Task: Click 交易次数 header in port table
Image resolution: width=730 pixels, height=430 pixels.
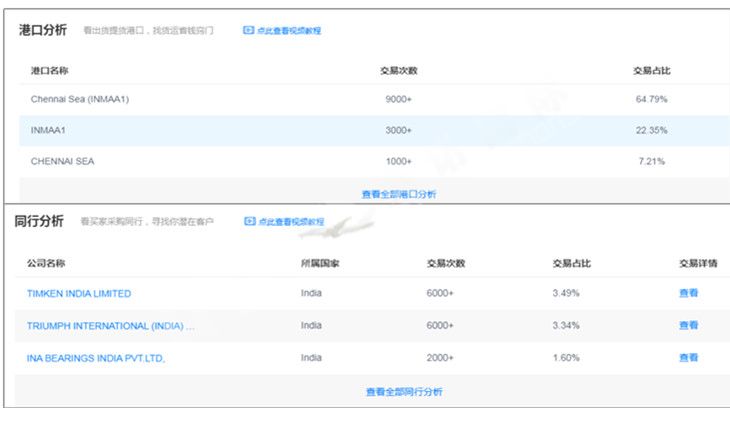Action: [x=399, y=71]
